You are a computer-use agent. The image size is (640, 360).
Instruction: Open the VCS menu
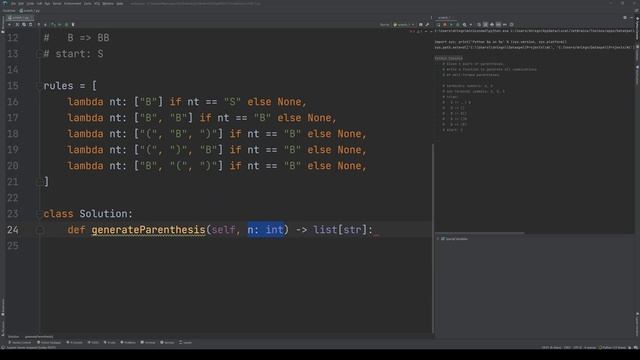point(97,4)
